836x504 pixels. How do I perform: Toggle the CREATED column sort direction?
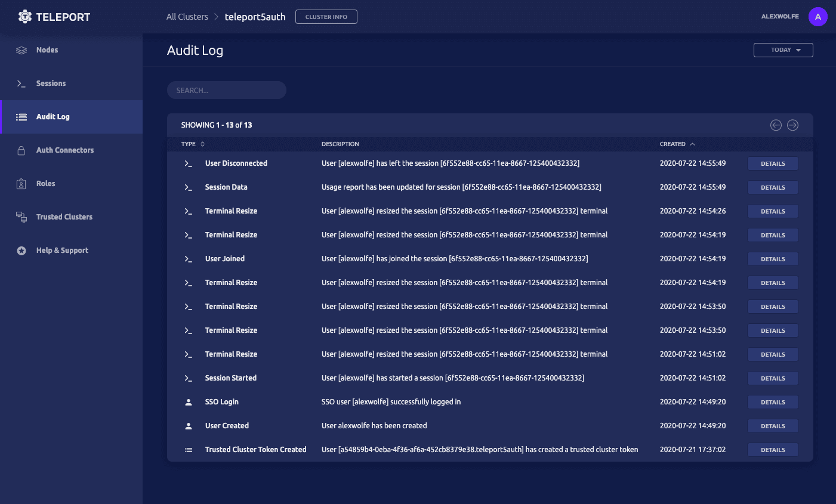coord(676,144)
